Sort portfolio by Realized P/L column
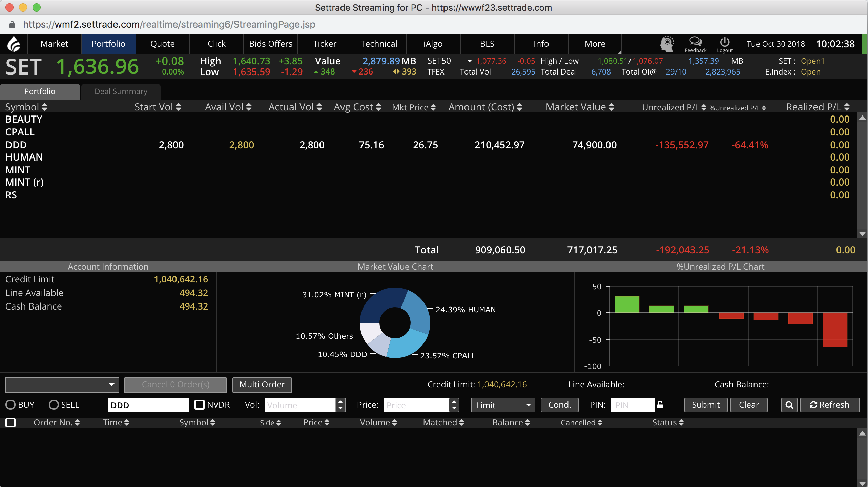Viewport: 868px width, 487px height. 818,107
